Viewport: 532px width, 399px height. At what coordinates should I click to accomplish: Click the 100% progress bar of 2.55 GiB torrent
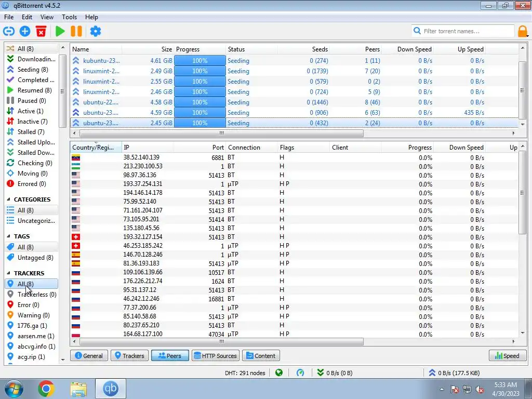pos(200,82)
